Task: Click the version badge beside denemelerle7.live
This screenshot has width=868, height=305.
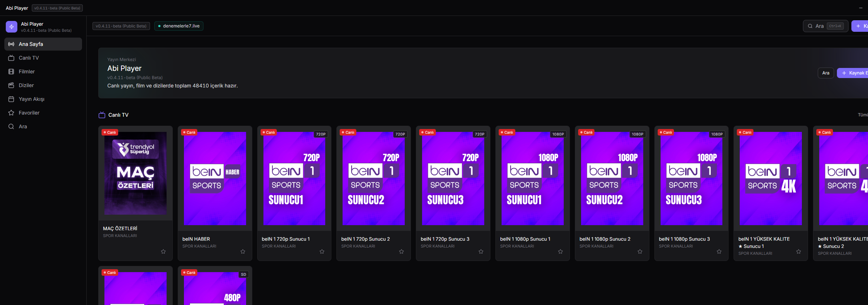Action: (121, 26)
